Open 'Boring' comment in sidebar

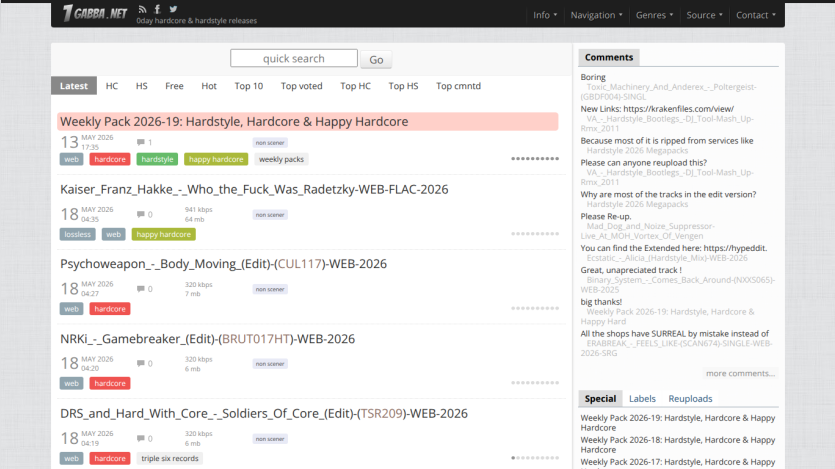point(593,77)
